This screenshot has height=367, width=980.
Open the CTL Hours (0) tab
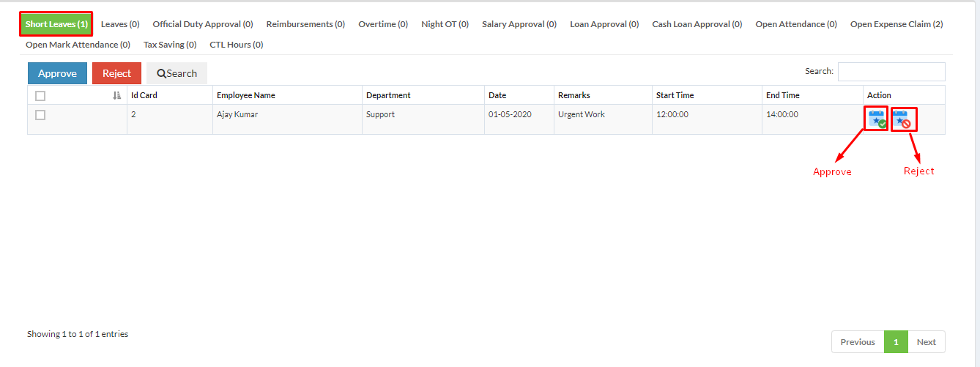[x=237, y=45]
